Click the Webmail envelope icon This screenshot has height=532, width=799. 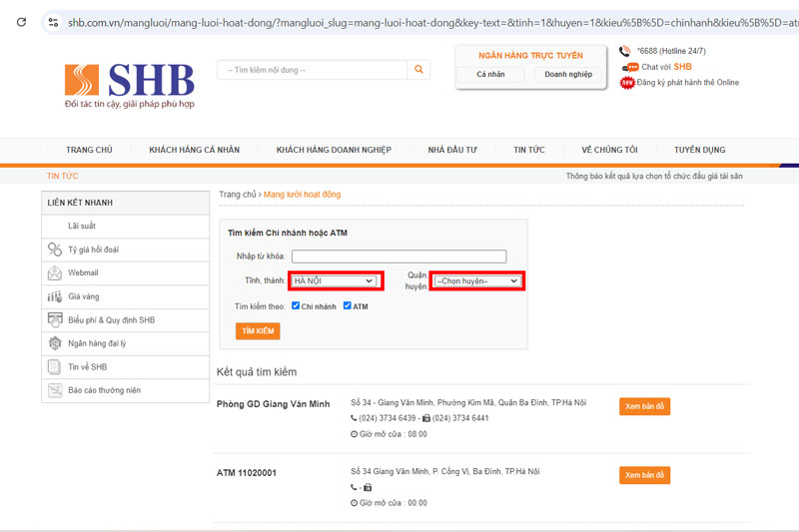(55, 272)
